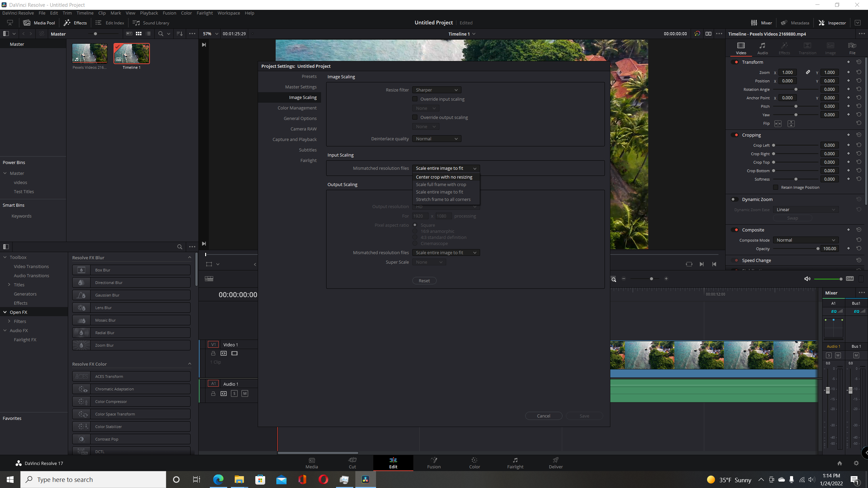Screen dimensions: 868x488
Task: Go to project manager home
Action: (840, 463)
